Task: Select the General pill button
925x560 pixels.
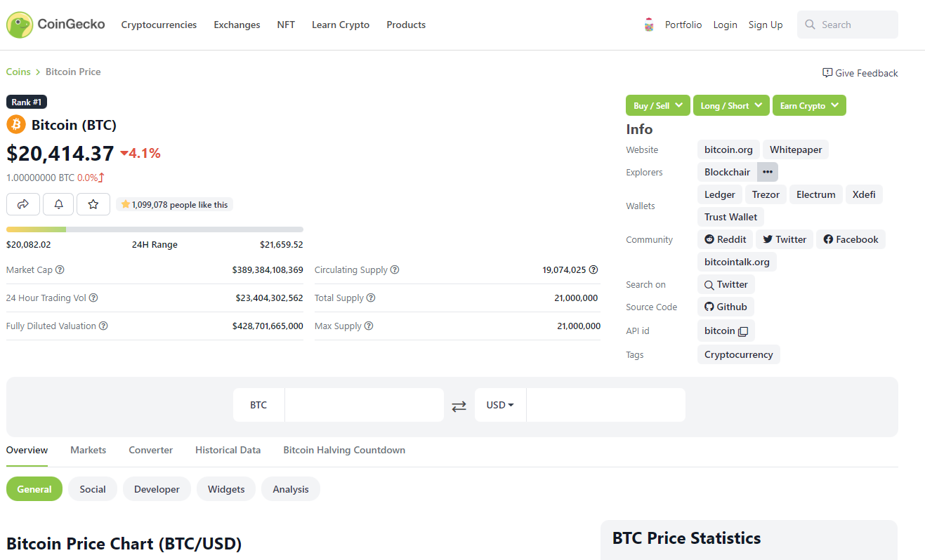Action: pos(34,489)
